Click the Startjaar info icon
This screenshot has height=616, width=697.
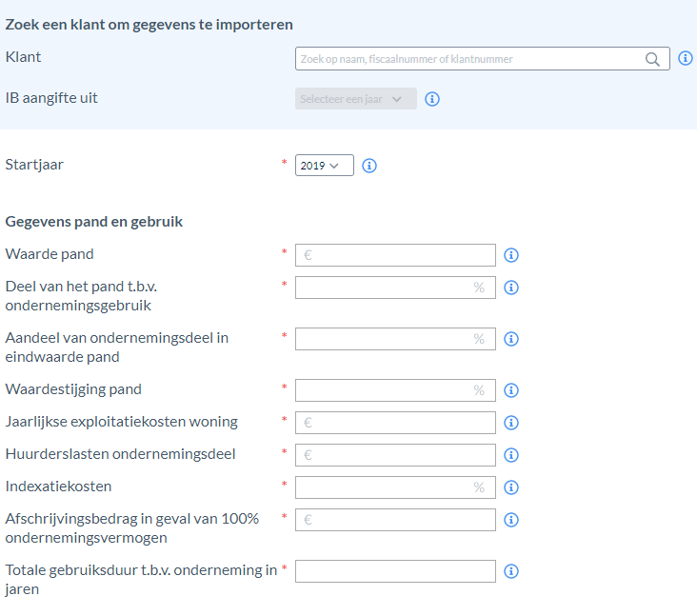[x=368, y=166]
